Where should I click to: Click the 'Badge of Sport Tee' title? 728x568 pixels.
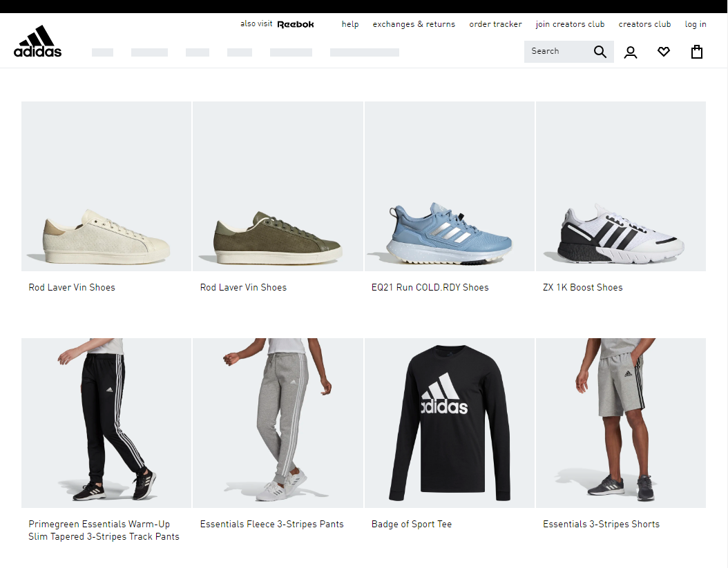point(412,524)
